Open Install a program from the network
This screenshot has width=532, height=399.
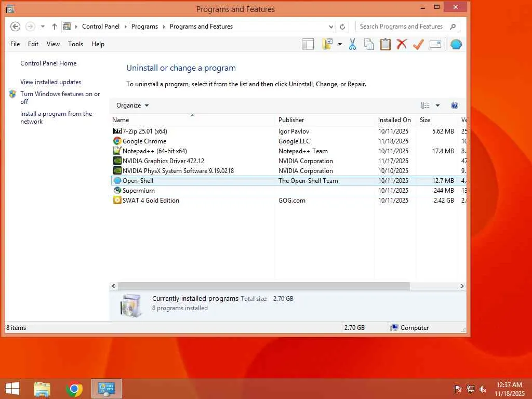point(56,118)
